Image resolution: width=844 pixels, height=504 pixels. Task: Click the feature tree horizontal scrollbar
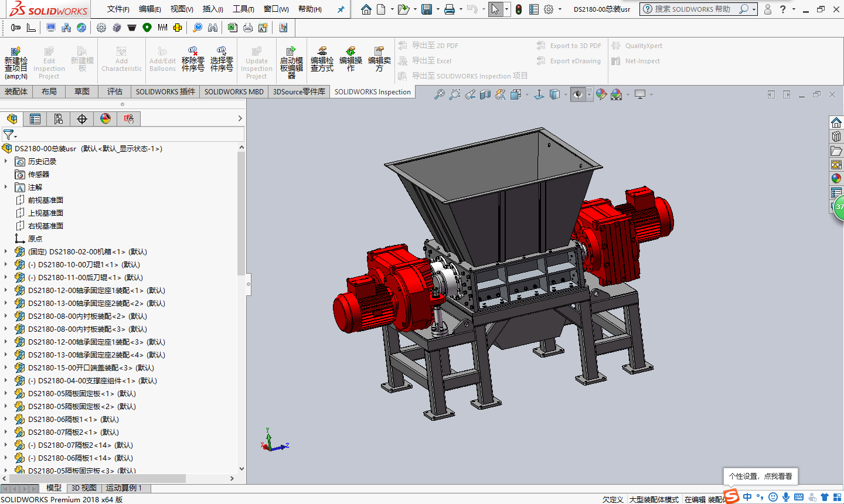(98, 478)
